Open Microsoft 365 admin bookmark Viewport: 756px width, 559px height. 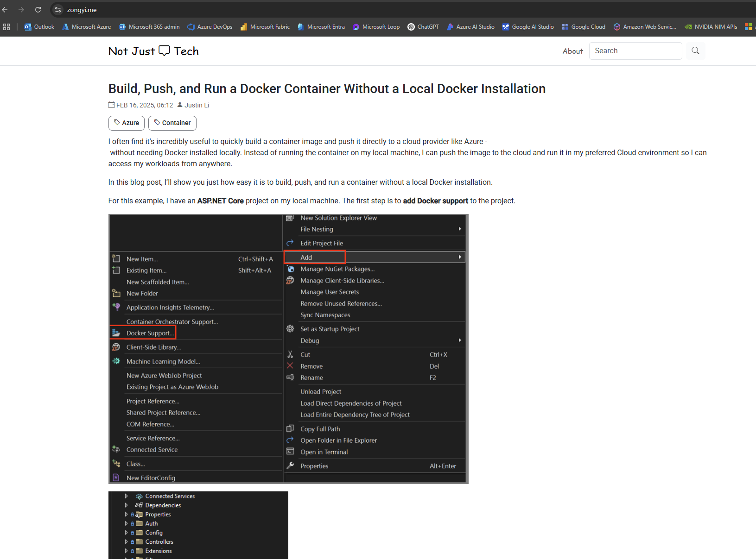point(149,27)
